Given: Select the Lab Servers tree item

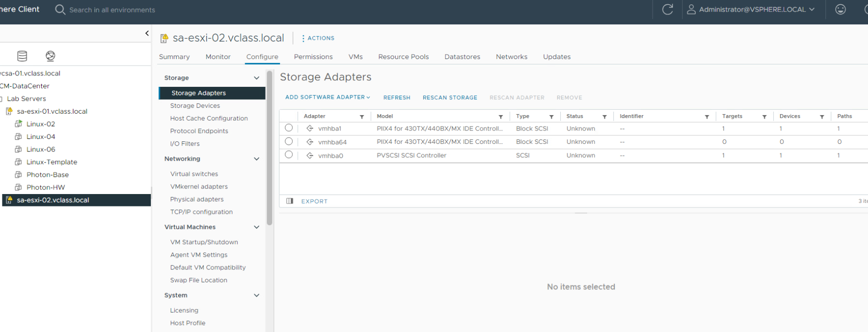Looking at the screenshot, I should click(x=26, y=99).
